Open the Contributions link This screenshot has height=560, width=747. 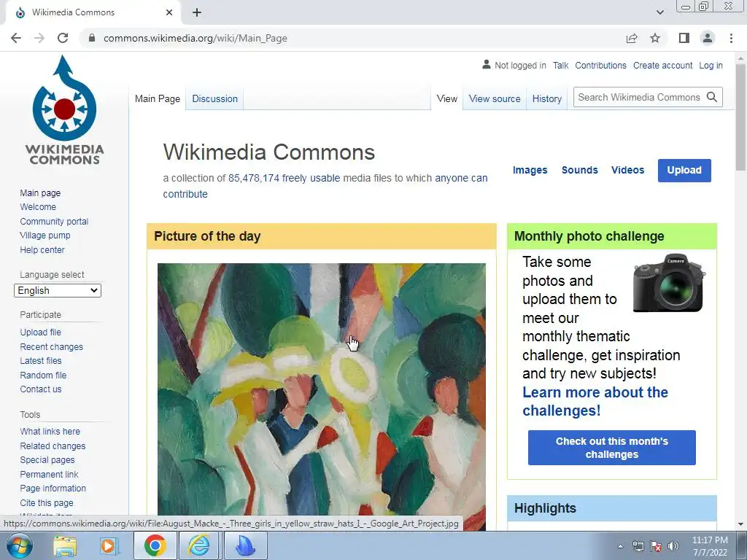[600, 65]
